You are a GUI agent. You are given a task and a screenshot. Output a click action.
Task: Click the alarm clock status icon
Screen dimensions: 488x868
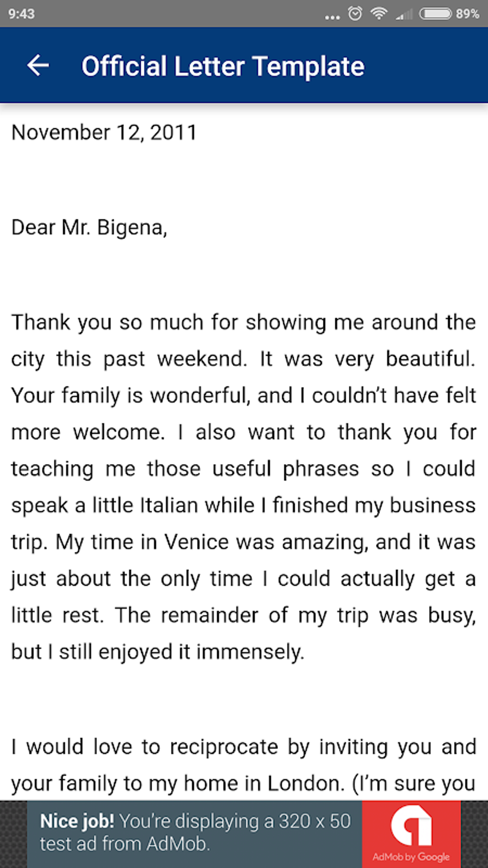tap(355, 13)
